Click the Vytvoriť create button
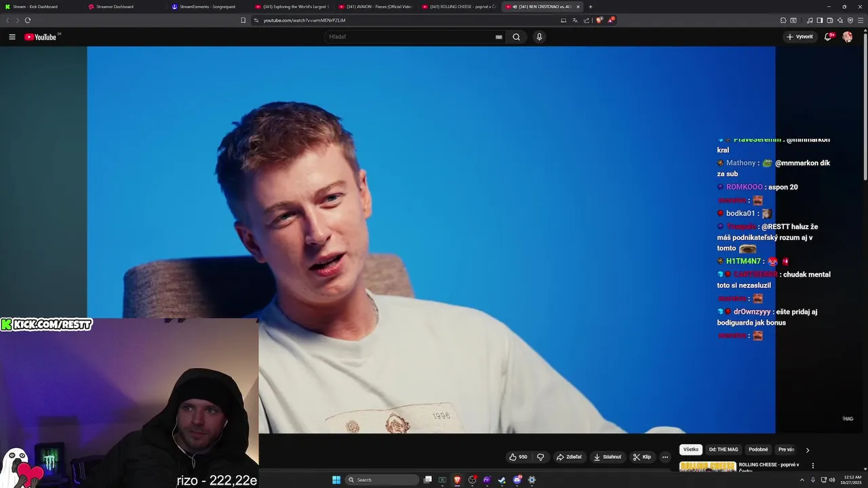This screenshot has height=488, width=868. click(800, 37)
